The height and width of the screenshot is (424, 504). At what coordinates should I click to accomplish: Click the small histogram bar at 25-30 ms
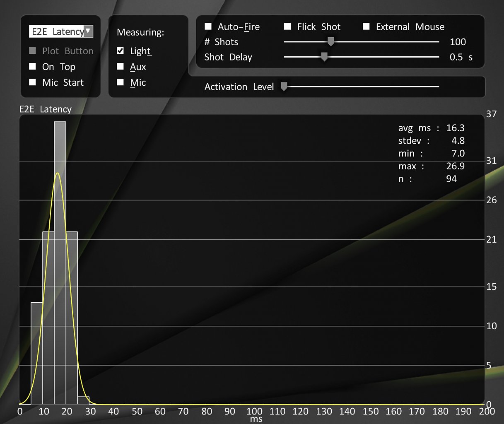coord(83,400)
